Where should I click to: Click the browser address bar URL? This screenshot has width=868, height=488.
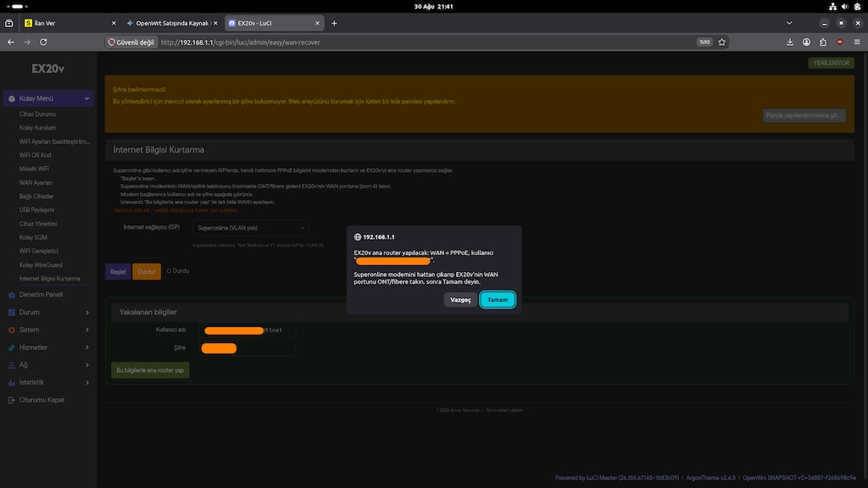240,42
